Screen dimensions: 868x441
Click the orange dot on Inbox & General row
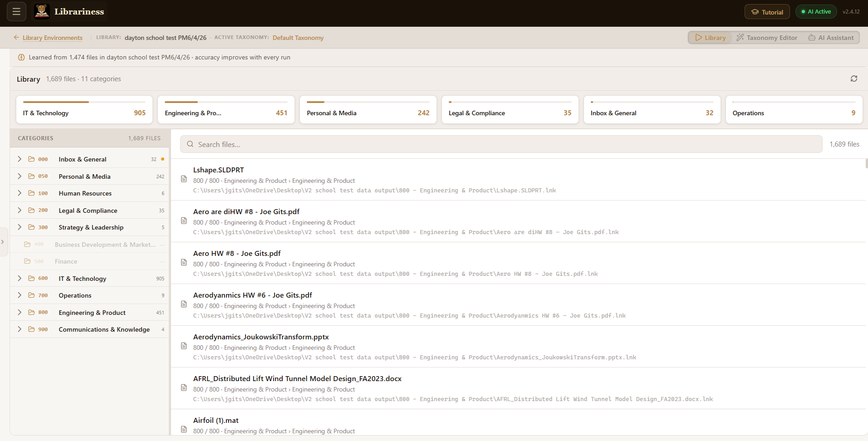point(162,159)
